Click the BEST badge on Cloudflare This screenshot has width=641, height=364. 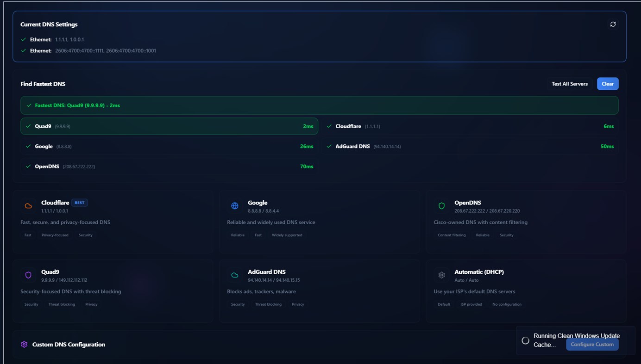pyautogui.click(x=80, y=203)
